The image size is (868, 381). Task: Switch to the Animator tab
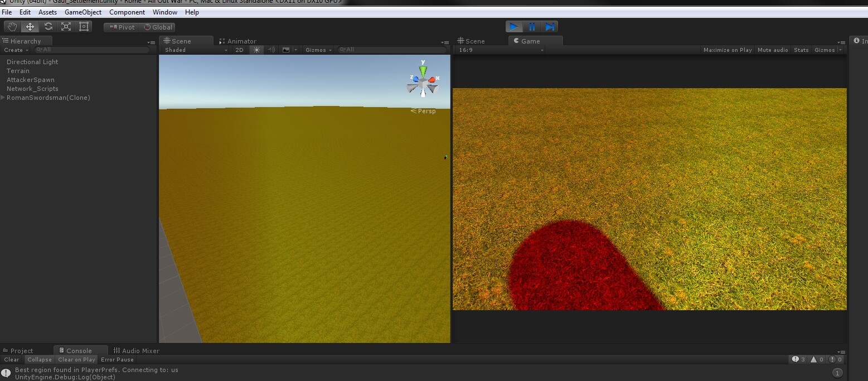(x=241, y=41)
